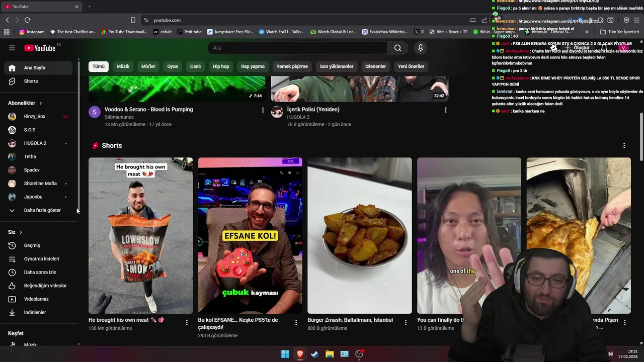Click browser back arrow
The height and width of the screenshot is (362, 644).
(7, 20)
